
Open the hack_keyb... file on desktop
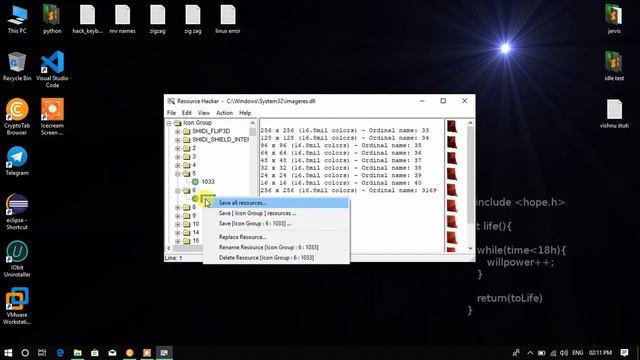[87, 19]
